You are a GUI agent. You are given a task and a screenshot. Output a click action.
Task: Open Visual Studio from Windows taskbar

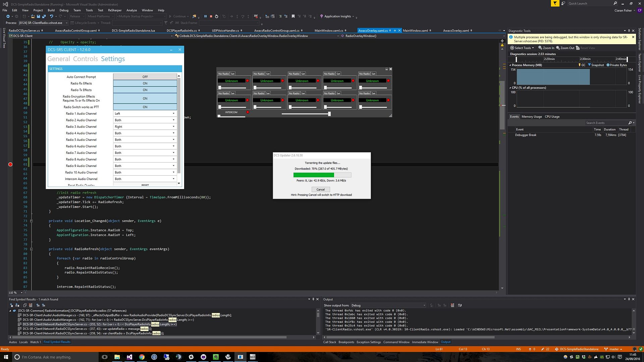coord(129,357)
